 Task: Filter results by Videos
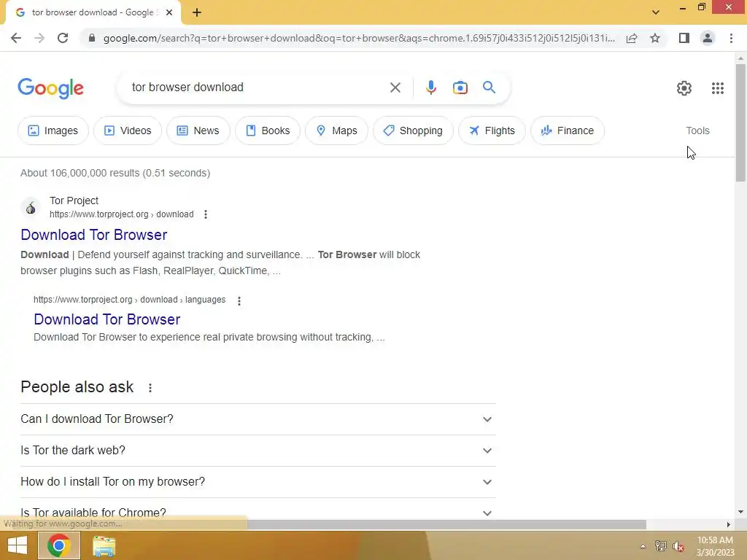click(x=128, y=131)
